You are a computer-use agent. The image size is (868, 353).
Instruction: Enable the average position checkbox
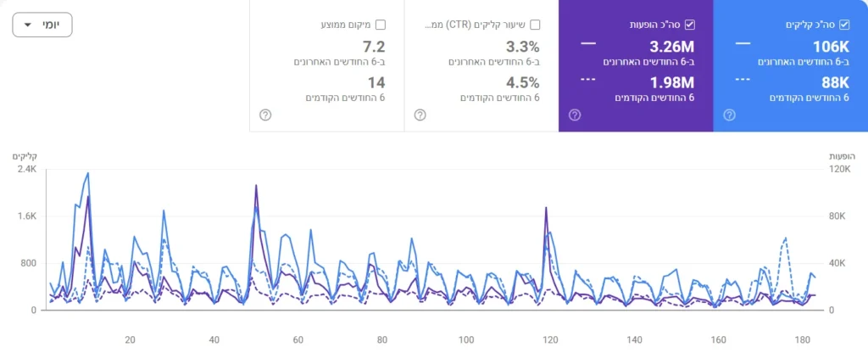[x=381, y=25]
